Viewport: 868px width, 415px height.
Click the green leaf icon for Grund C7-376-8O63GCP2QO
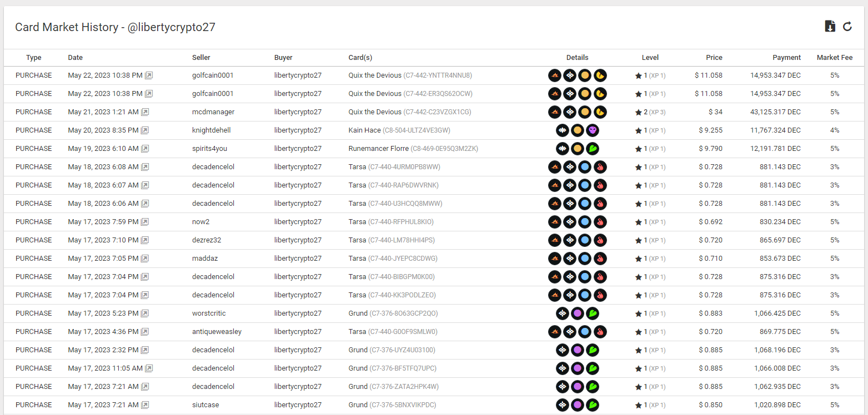coord(593,313)
